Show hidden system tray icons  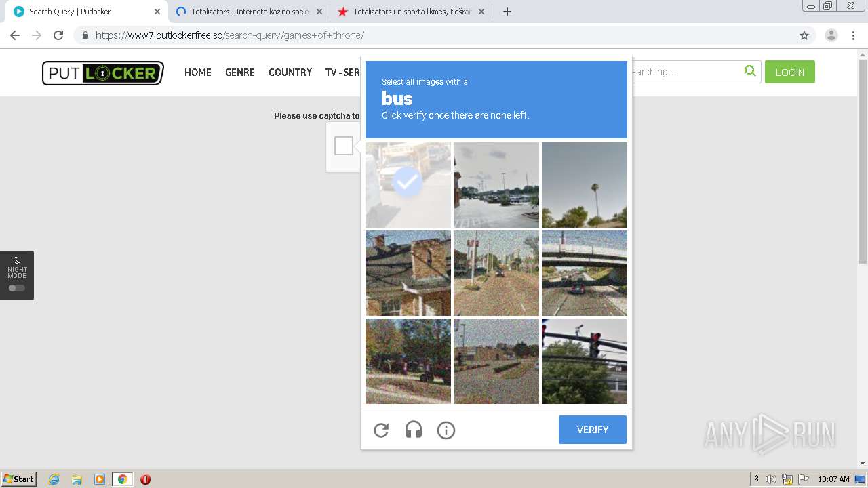(756, 479)
